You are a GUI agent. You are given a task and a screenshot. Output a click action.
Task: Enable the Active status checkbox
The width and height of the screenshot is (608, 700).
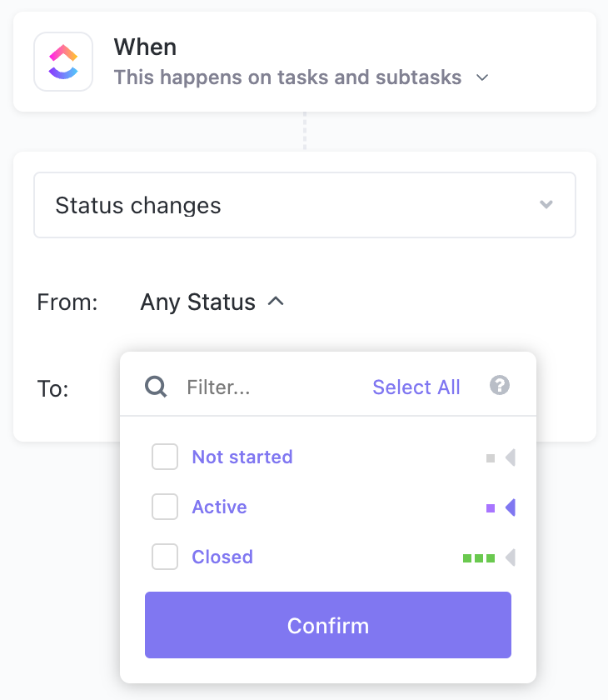[164, 507]
